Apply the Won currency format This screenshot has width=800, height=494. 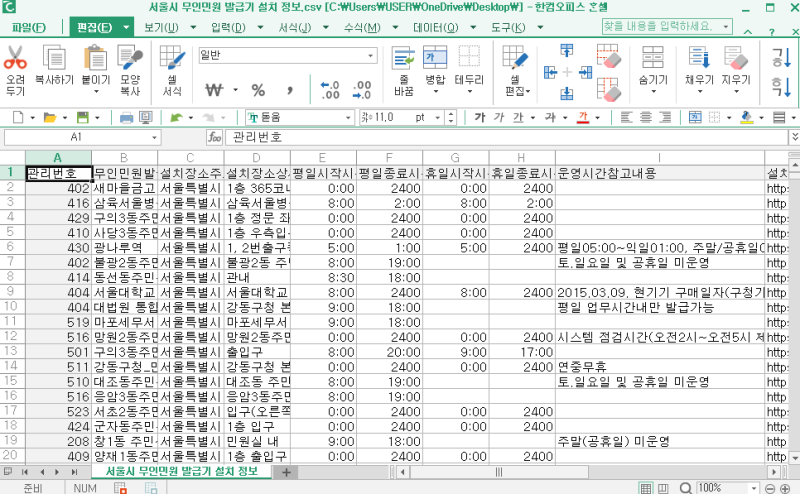coord(214,90)
